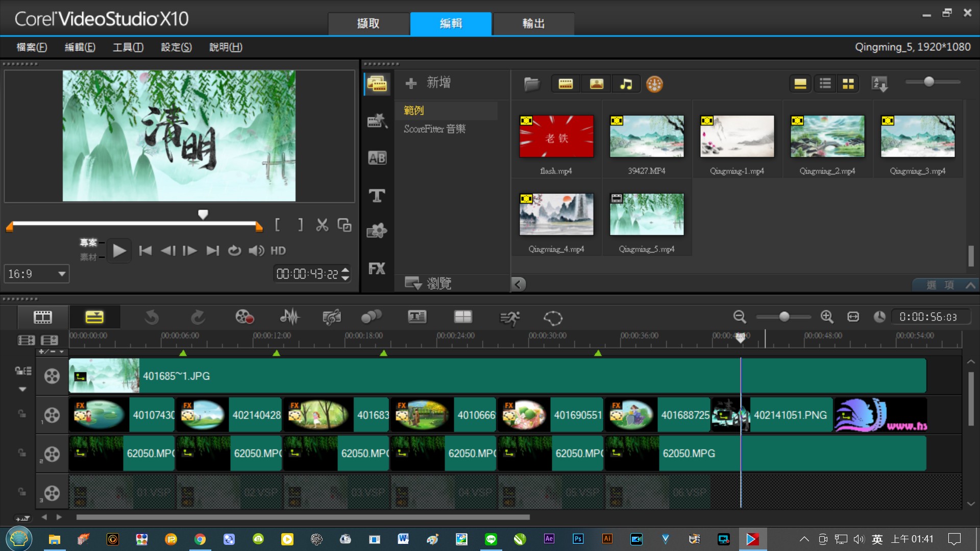Screen dimensions: 980x551
Task: Toggle audio clips visibility in library
Action: pos(626,84)
